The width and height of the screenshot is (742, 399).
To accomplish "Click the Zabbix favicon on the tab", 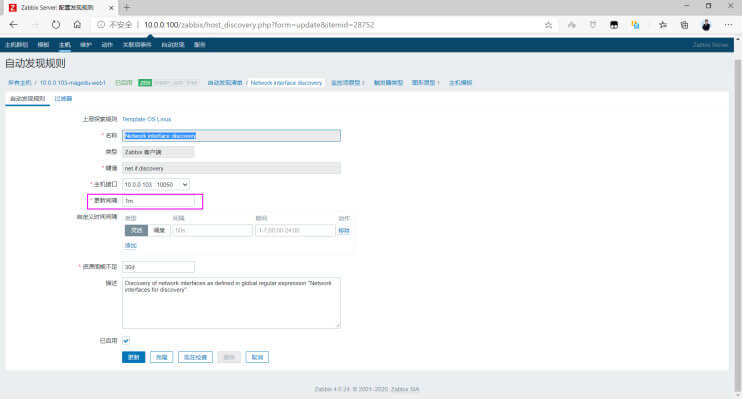I will (13, 8).
